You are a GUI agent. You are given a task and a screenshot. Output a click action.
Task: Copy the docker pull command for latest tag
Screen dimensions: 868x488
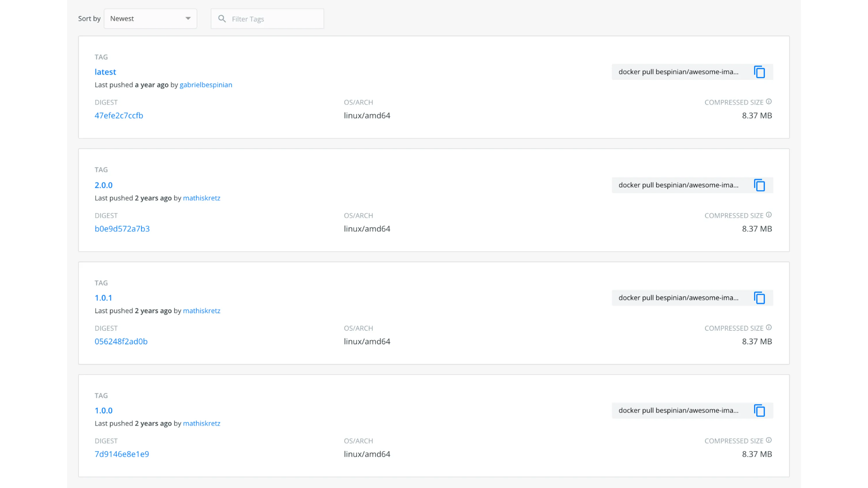(x=759, y=72)
